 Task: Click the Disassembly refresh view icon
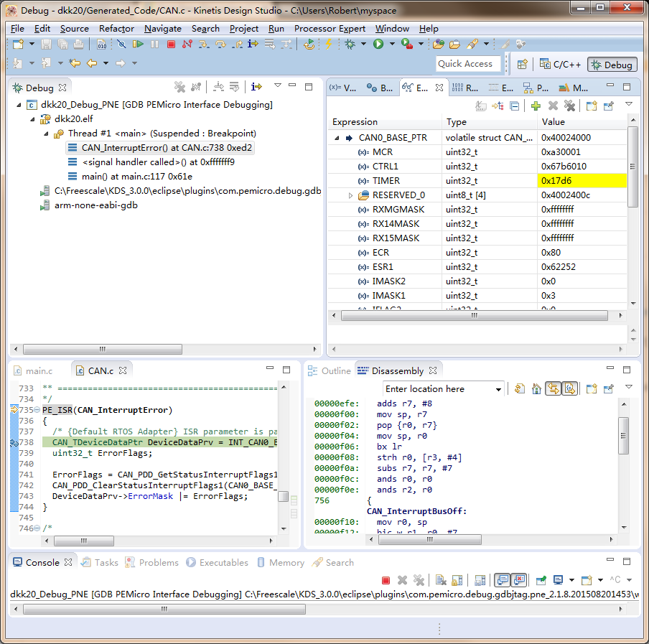[x=520, y=388]
